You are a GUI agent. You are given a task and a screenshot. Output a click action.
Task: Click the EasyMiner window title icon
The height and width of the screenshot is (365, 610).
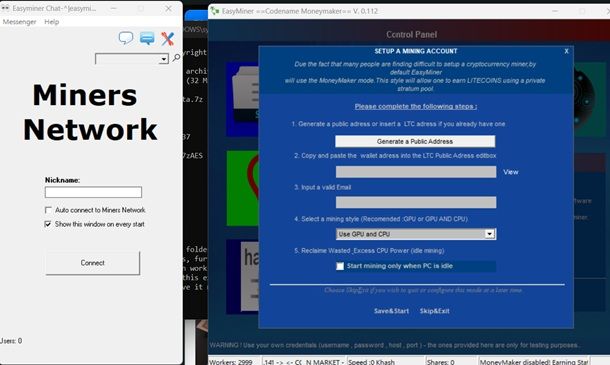click(x=215, y=11)
